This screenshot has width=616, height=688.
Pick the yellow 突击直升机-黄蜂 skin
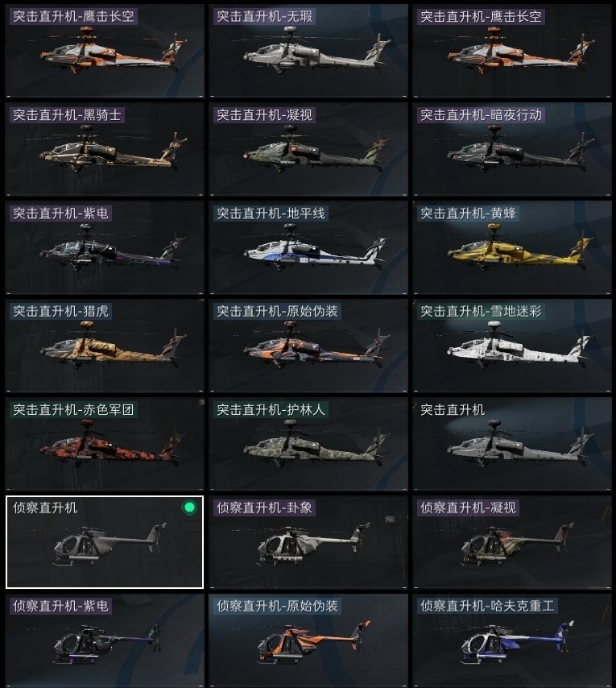(x=512, y=247)
